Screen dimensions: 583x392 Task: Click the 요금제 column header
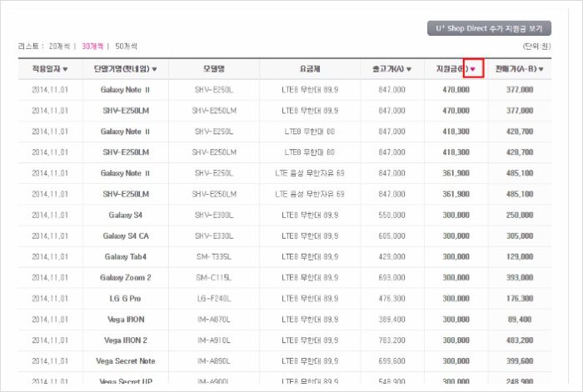[310, 69]
